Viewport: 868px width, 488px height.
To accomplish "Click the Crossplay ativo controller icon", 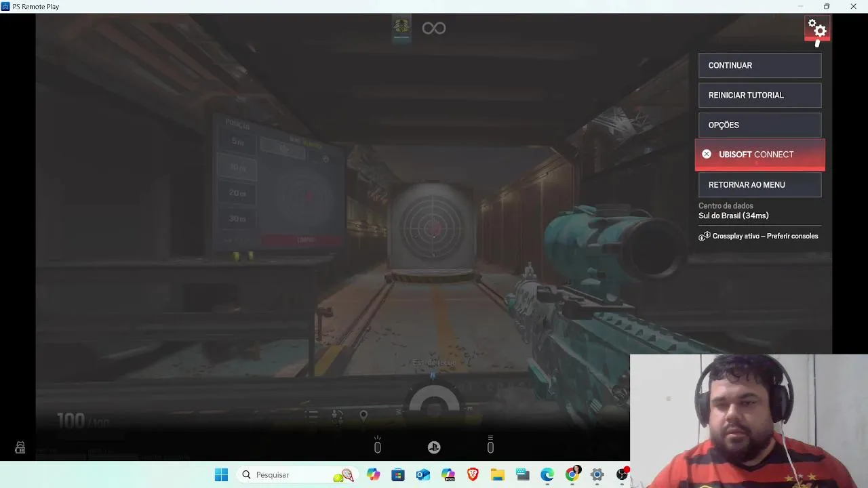I will (705, 237).
